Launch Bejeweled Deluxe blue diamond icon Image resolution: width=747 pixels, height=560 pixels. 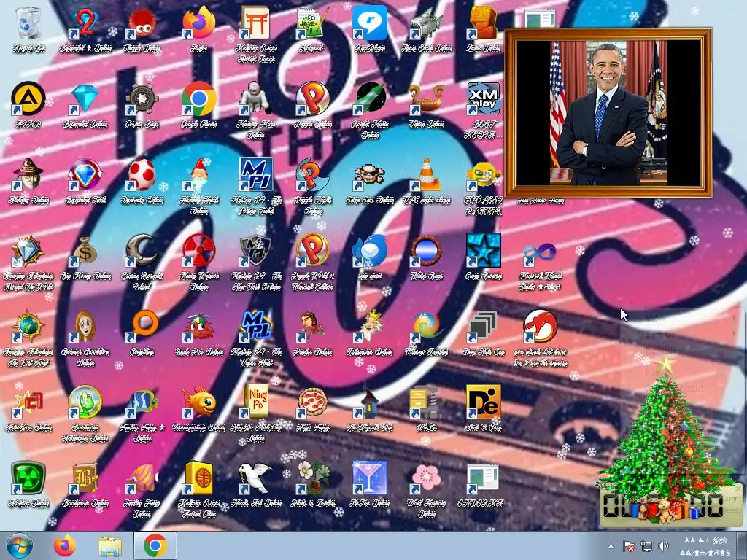(x=85, y=99)
